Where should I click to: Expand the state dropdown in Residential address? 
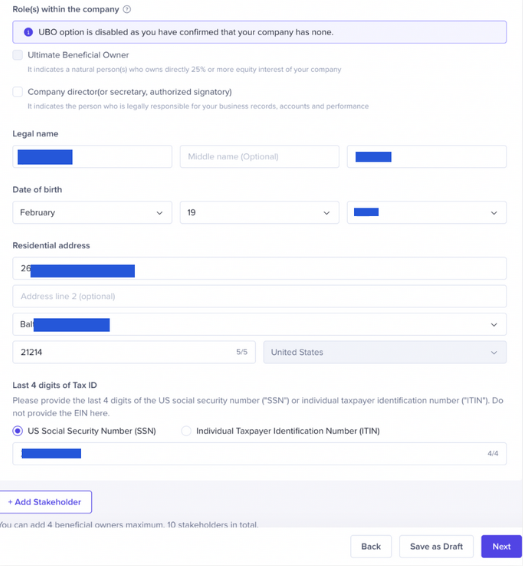(x=260, y=324)
